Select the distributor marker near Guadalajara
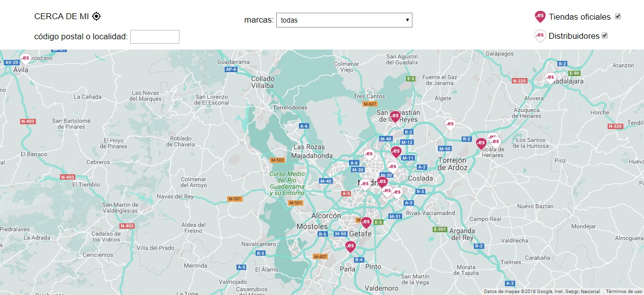The height and width of the screenshot is (295, 644). click(551, 78)
